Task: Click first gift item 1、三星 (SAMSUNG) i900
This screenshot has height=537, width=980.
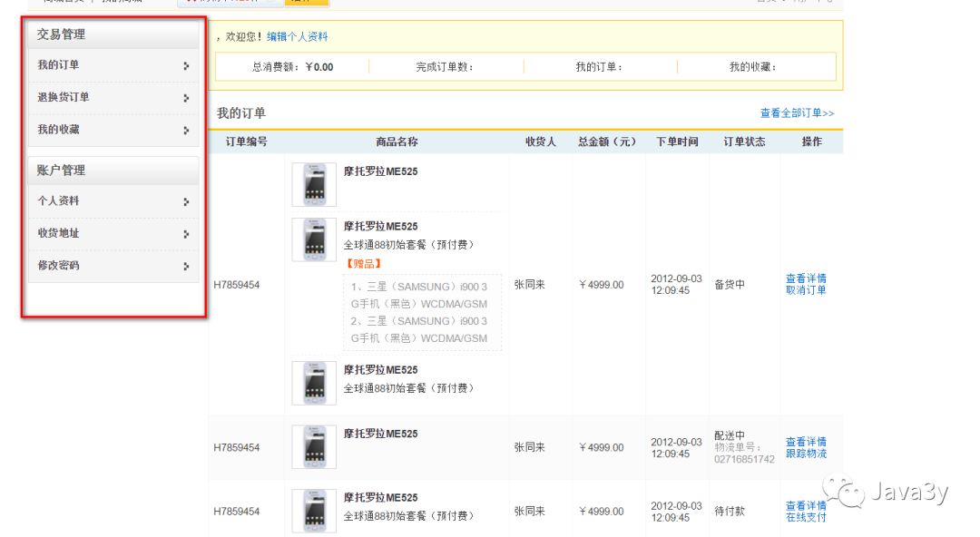Action: [418, 295]
